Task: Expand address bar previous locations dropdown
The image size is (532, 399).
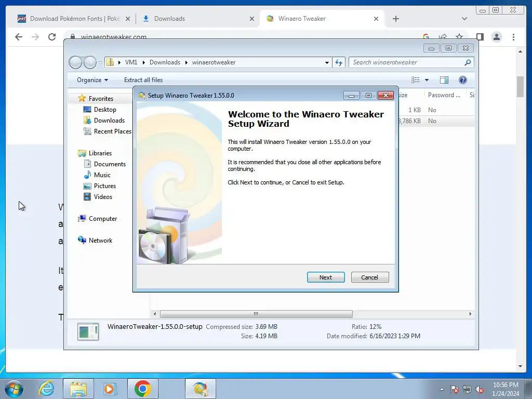Action: 327,62
